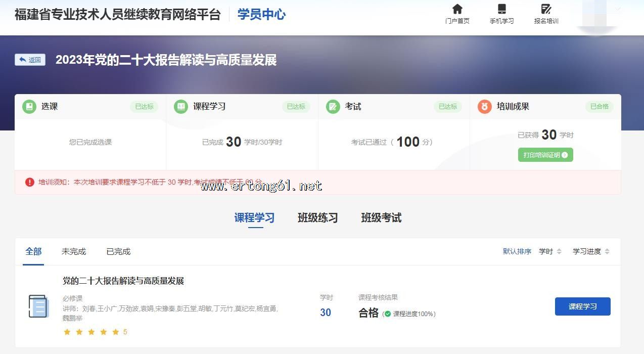The height and width of the screenshot is (354, 644).
Task: Sort courses by learning progress (学习进度)
Action: pyautogui.click(x=591, y=251)
